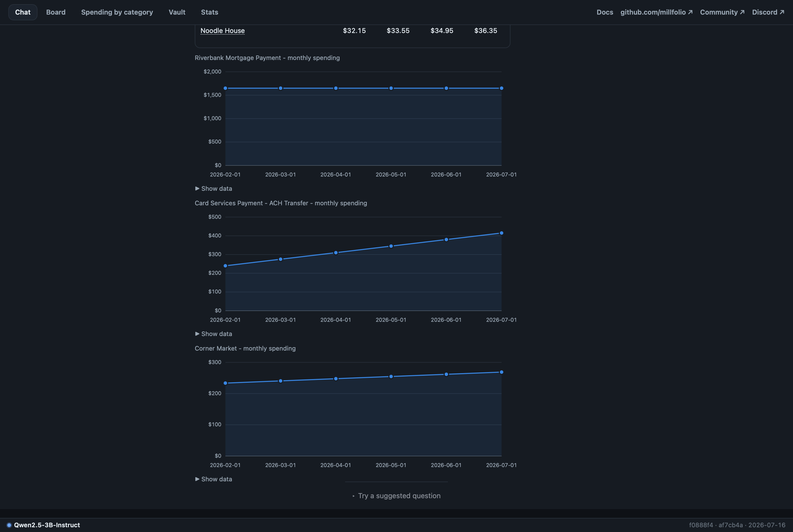The width and height of the screenshot is (793, 532).
Task: Click the Corner Market monthly spending title
Action: [x=245, y=349]
